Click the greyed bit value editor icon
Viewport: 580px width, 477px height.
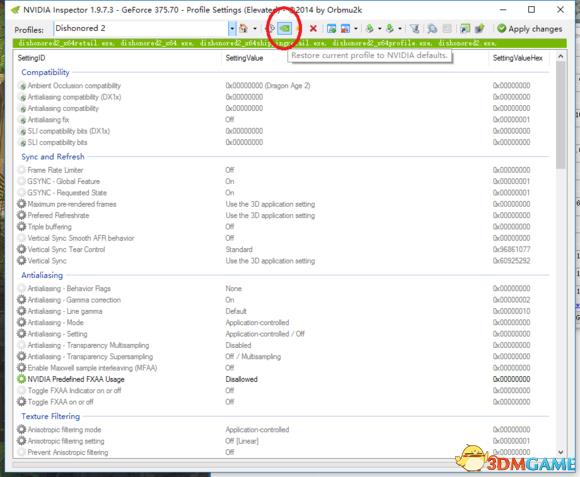(447, 28)
